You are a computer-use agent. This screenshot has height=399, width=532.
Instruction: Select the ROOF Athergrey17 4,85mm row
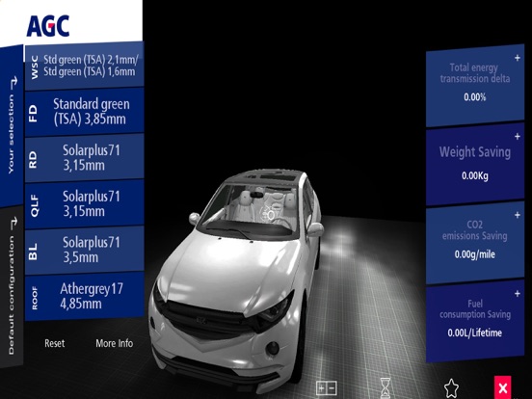(85, 296)
